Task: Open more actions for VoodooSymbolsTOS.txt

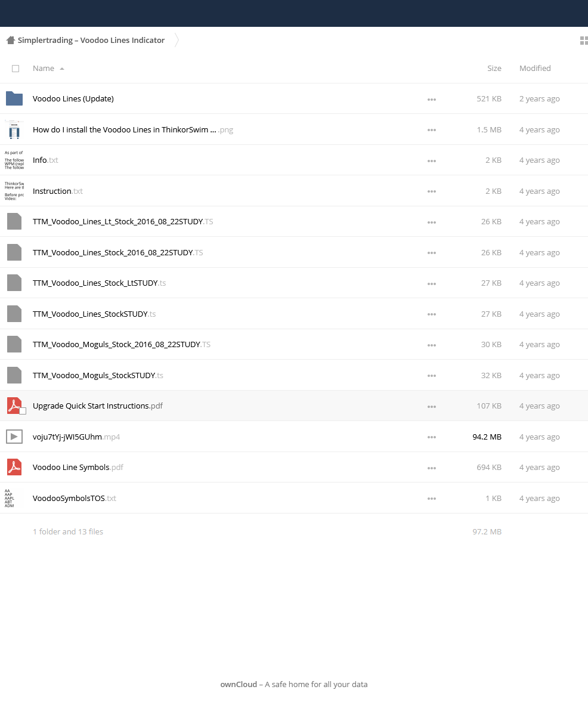Action: tap(431, 498)
